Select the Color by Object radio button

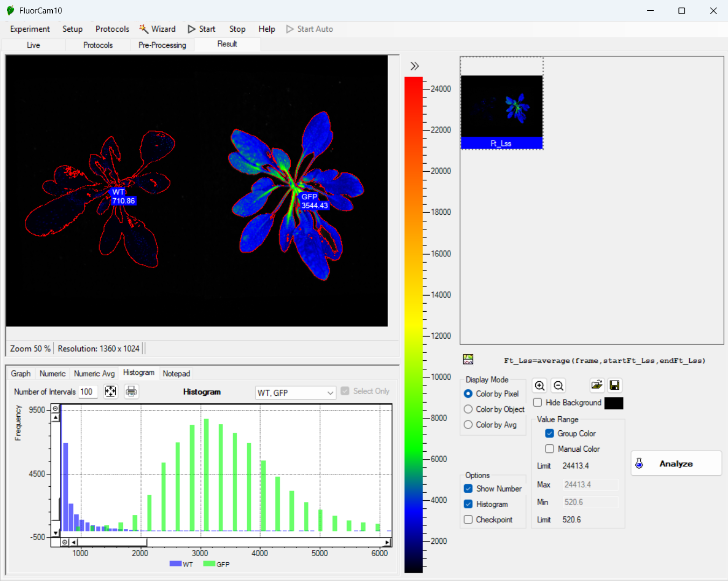coord(468,409)
